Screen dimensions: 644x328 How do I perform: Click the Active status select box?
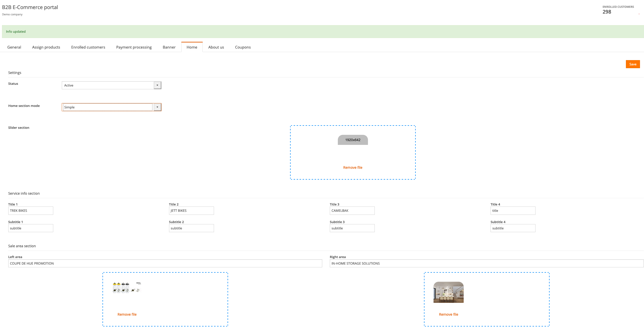click(108, 85)
